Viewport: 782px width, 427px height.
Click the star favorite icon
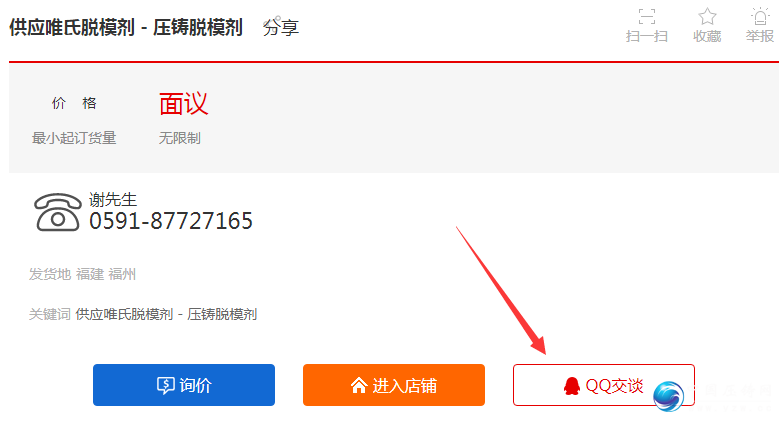tap(707, 16)
